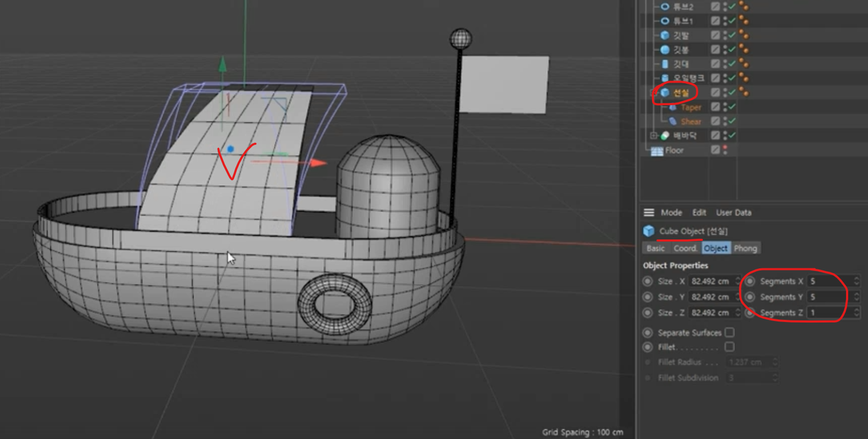Open the Attribute Manager hamburger menu
This screenshot has height=439, width=868.
point(649,213)
